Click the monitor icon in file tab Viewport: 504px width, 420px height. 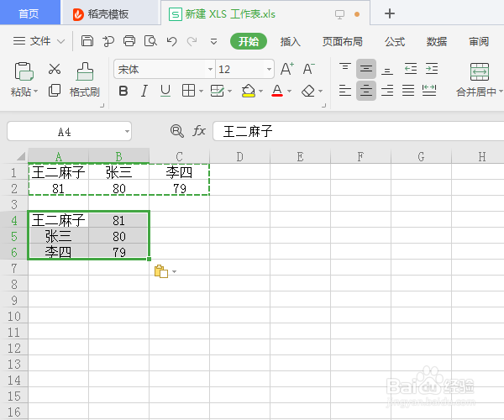pos(339,14)
